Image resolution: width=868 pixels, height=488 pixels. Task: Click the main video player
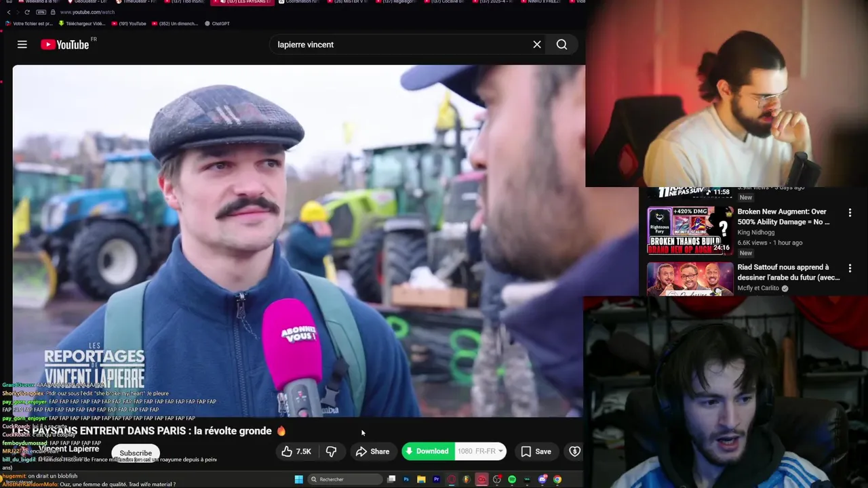tap(298, 241)
